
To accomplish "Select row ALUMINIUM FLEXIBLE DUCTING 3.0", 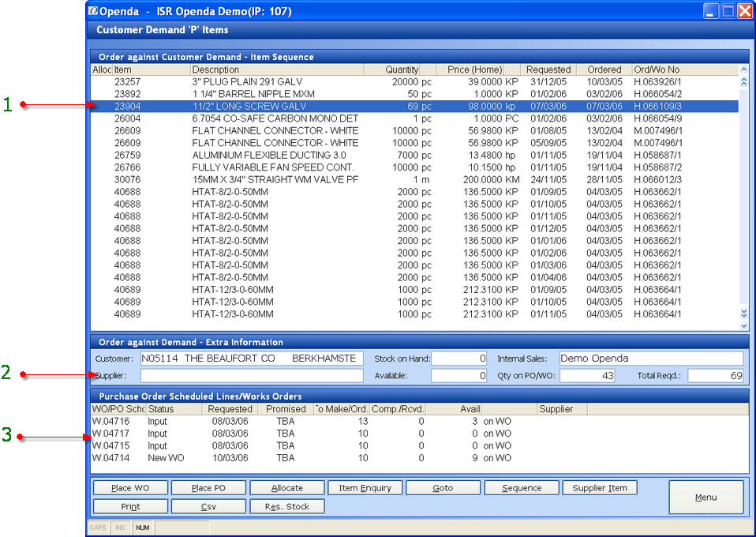I will (x=414, y=155).
